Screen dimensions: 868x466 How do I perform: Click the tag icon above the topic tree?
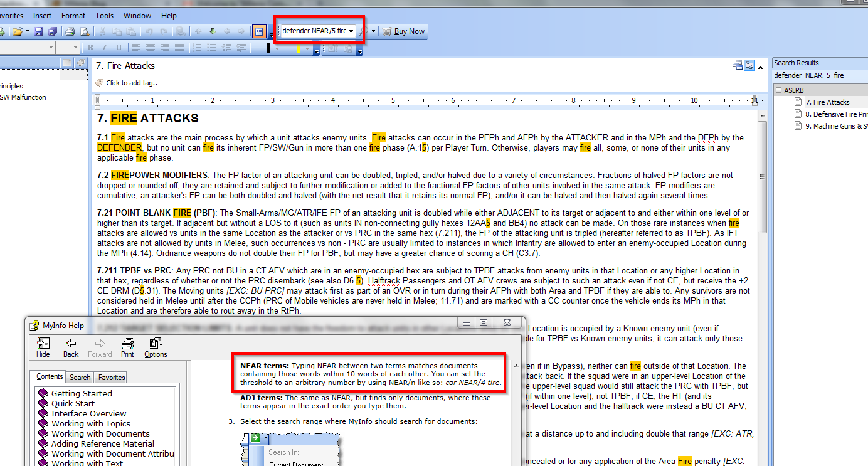pyautogui.click(x=80, y=63)
